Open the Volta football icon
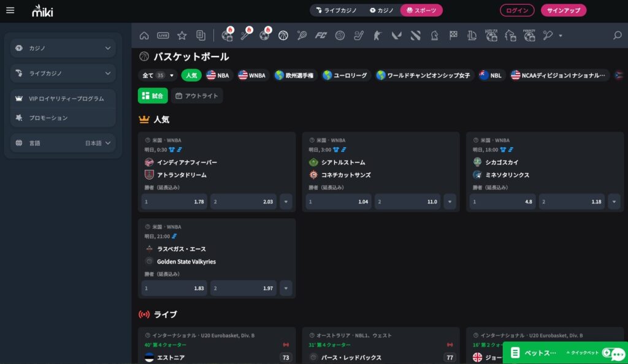 point(491,36)
